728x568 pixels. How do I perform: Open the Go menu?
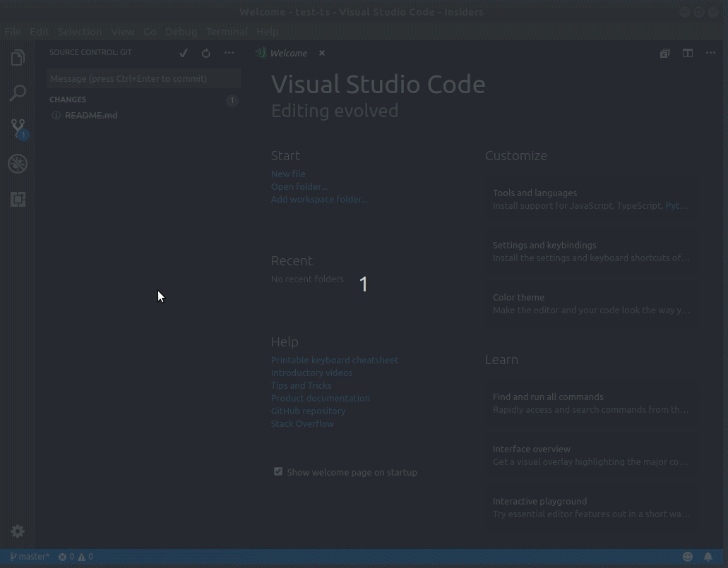[150, 32]
